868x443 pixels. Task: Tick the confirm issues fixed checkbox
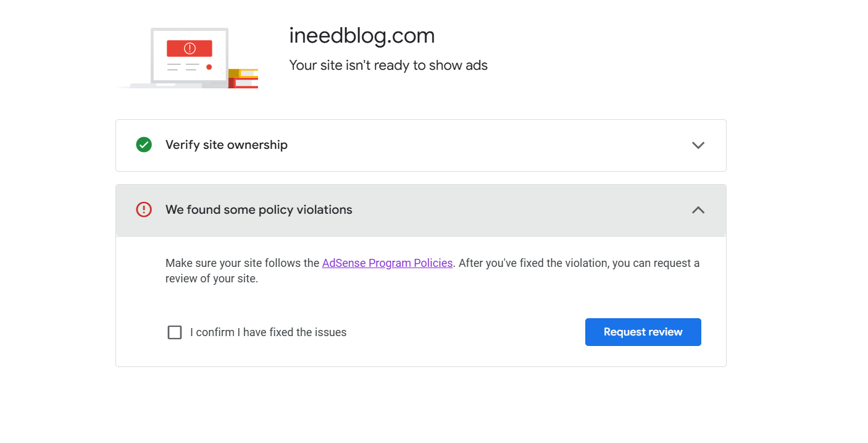click(x=175, y=332)
